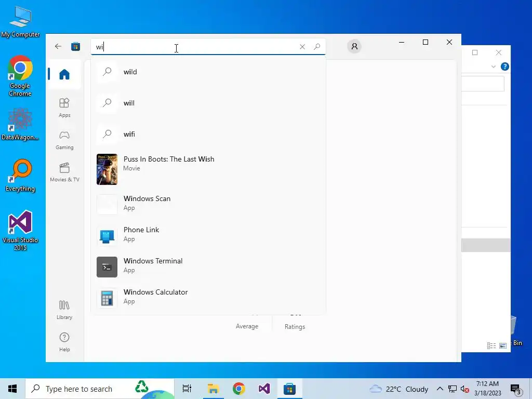Open Apps section in sidebar
Screen dimensions: 532x399
[x=64, y=108]
